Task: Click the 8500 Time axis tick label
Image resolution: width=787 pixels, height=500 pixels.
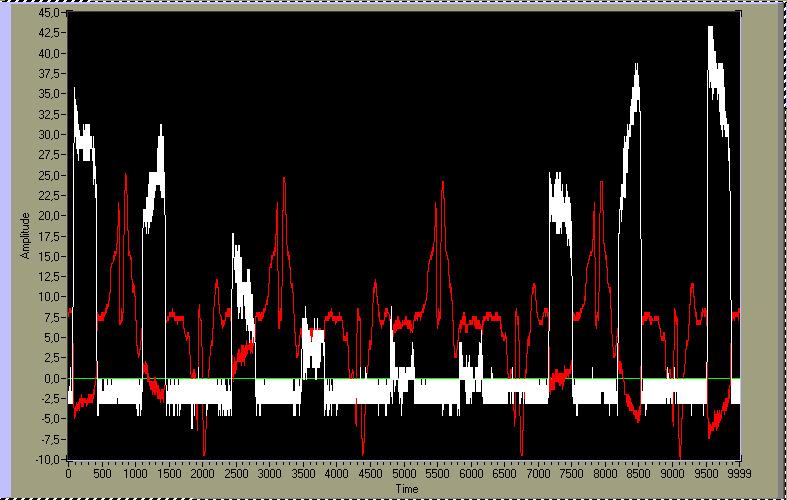Action: pos(639,473)
